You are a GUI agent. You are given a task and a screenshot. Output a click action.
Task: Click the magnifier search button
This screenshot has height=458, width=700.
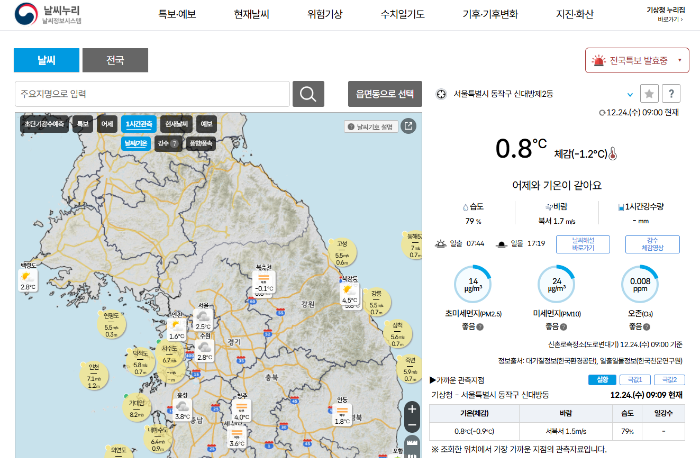click(308, 94)
